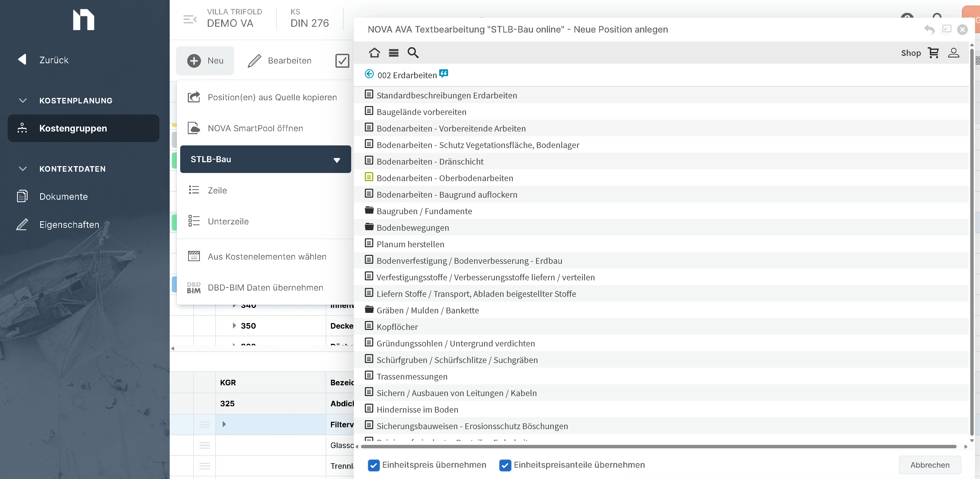The image size is (980, 479).
Task: Open Bodenverfestigung / Bodenverbesserung - Erdbau
Action: [x=469, y=261]
